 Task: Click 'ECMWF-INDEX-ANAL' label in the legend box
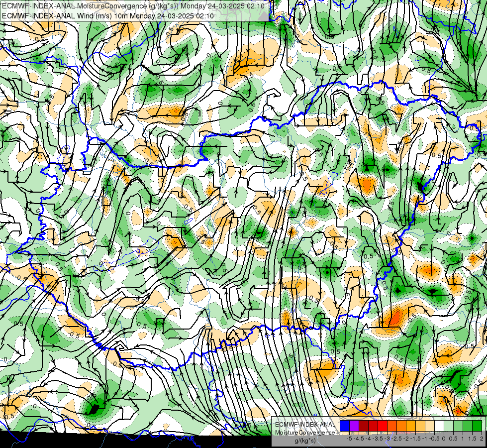coord(305,425)
